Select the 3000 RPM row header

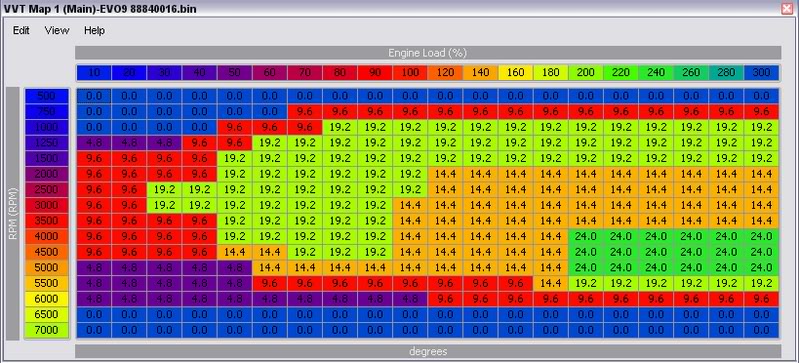[46, 205]
